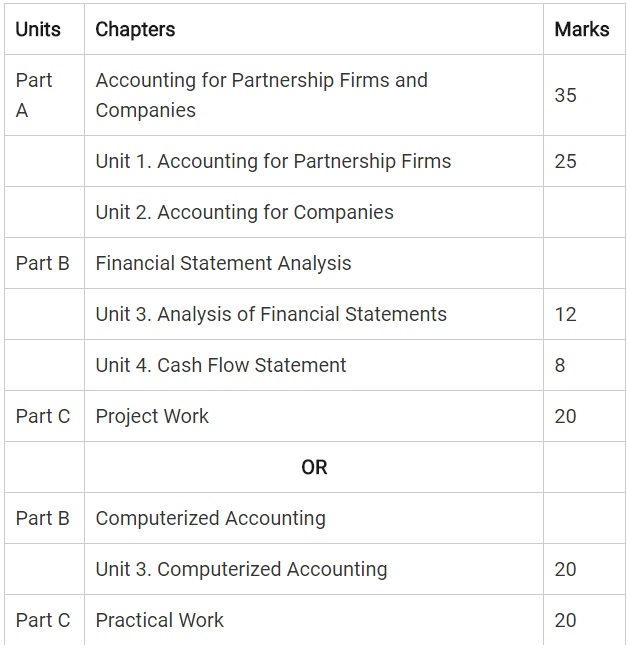628x648 pixels.
Task: Click the Units column header
Action: point(38,30)
